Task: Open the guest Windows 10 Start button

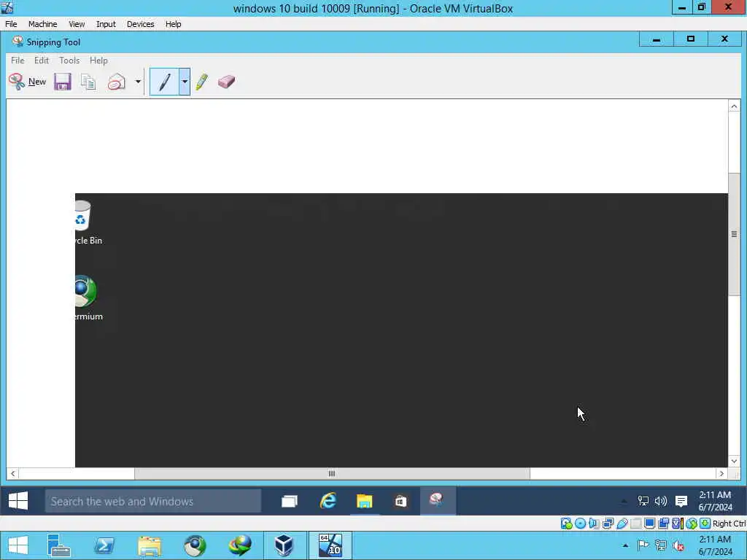Action: click(18, 501)
